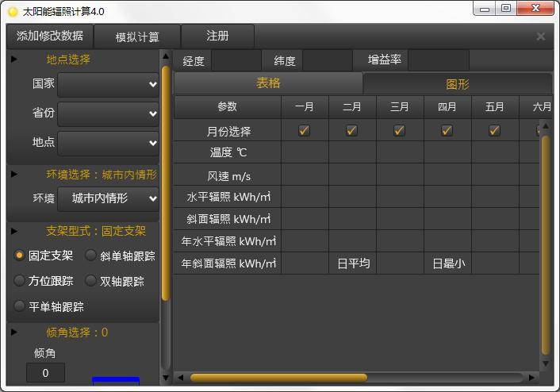Click the 斜面辐照 kWh/㎡ row label
The height and width of the screenshot is (392, 560).
(x=228, y=219)
